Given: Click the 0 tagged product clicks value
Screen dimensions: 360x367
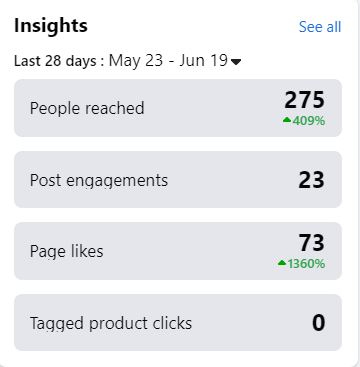Looking at the screenshot, I should (x=318, y=323).
